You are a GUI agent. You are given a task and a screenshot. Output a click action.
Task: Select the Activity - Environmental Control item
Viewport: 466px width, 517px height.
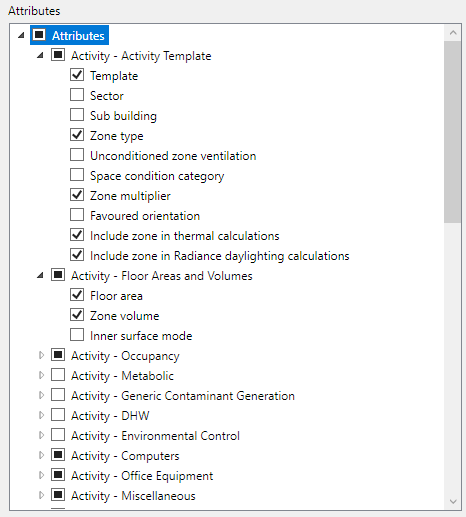point(155,436)
